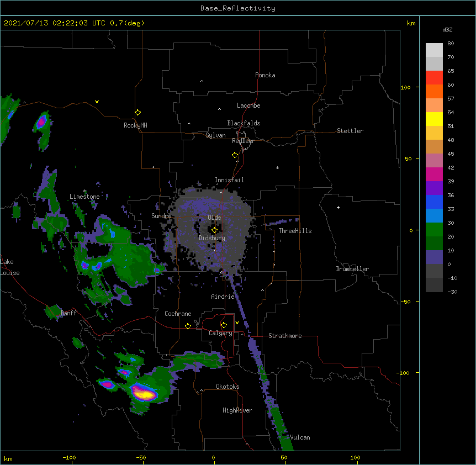Click the intense yellow storm core near Okotoks

(145, 394)
